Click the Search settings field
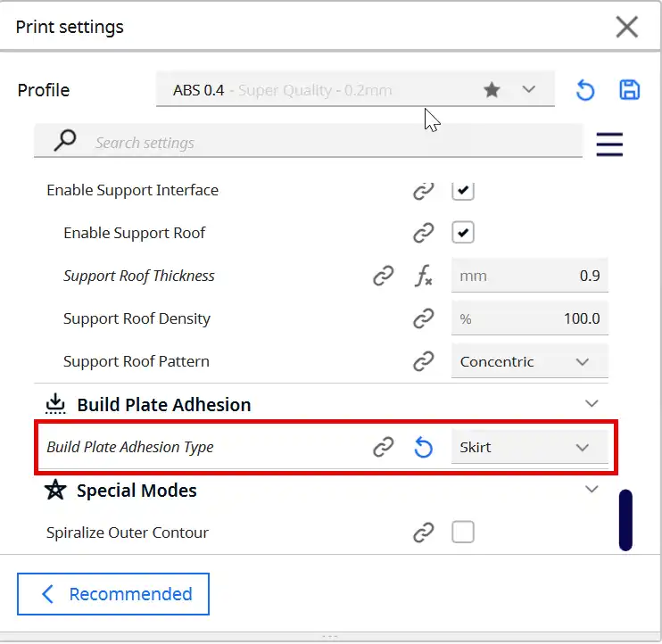 pos(308,141)
